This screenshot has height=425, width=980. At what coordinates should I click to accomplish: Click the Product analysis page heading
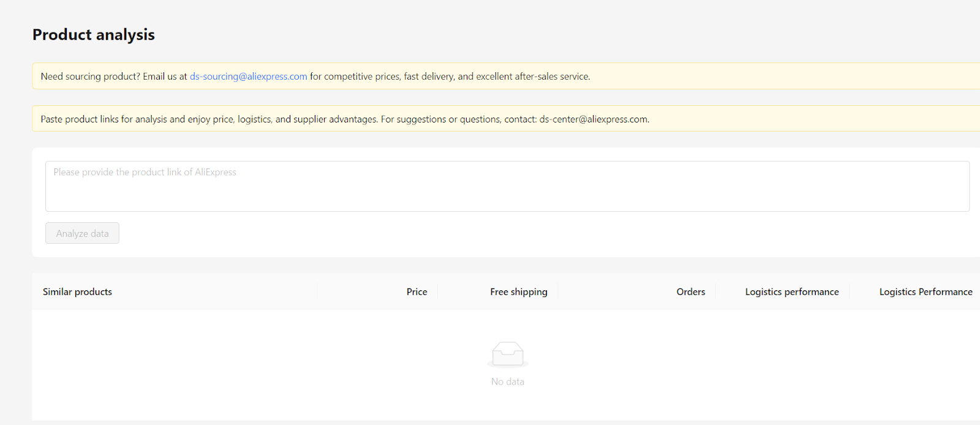pos(94,35)
